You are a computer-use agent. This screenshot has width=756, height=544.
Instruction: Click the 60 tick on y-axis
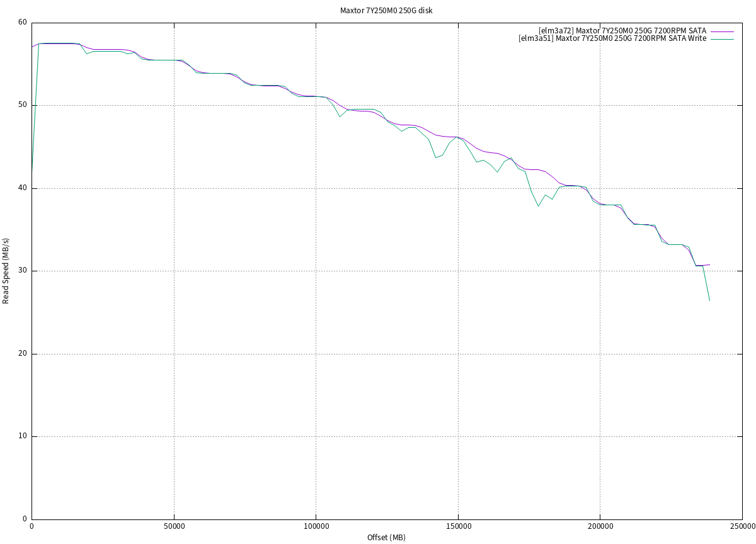tap(23, 23)
